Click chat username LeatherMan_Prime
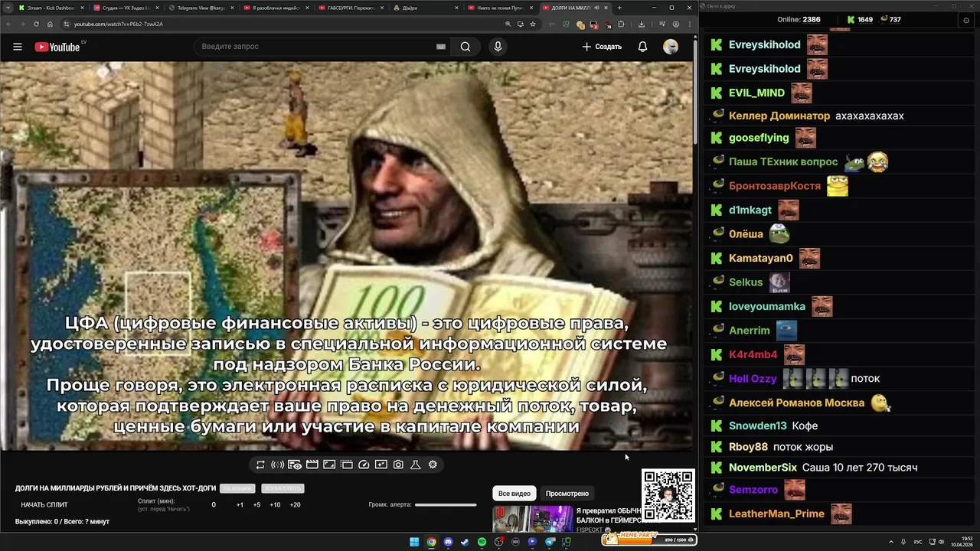 (776, 514)
